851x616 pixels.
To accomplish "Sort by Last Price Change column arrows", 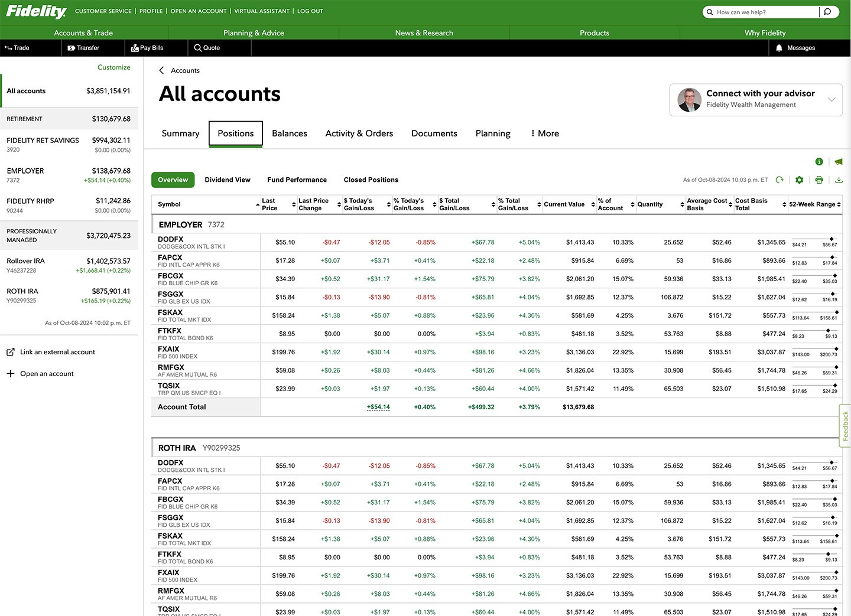I will pos(339,204).
